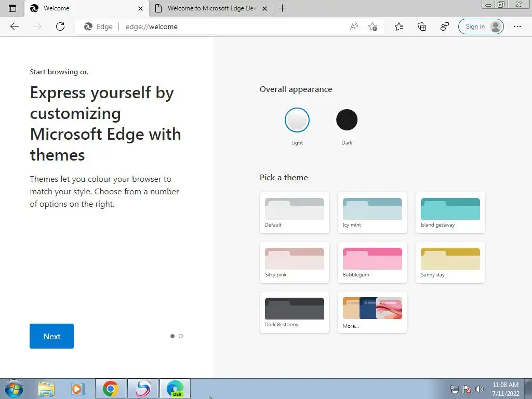Open Read aloud icon in address bar
This screenshot has width=532, height=399.
click(354, 26)
